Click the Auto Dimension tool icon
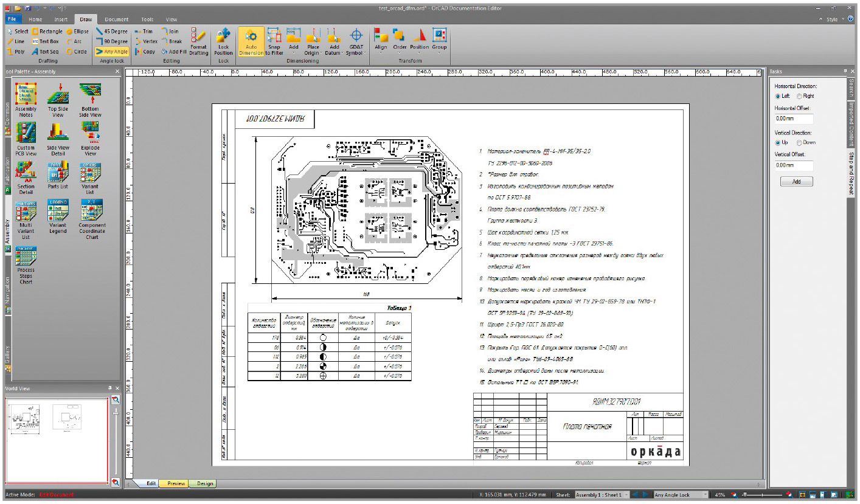The height and width of the screenshot is (504, 860). pos(251,36)
